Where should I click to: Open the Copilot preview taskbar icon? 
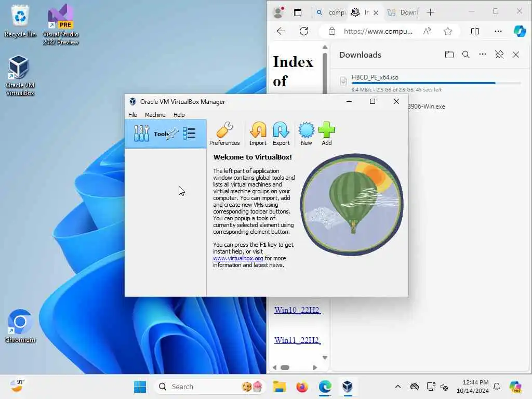515,387
